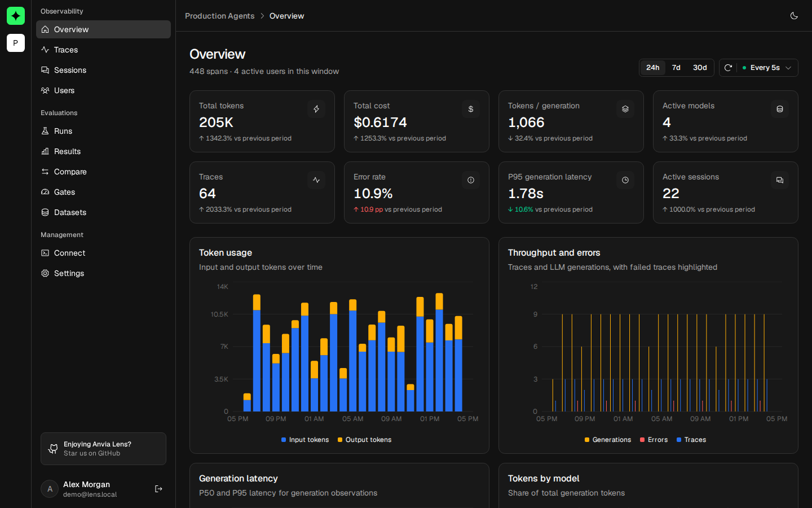This screenshot has width=812, height=508.
Task: Click the chat icon beside Sessions
Action: [45, 70]
